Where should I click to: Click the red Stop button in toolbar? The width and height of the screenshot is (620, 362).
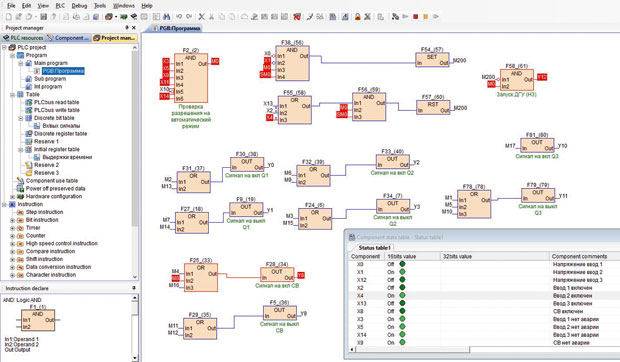click(x=416, y=17)
